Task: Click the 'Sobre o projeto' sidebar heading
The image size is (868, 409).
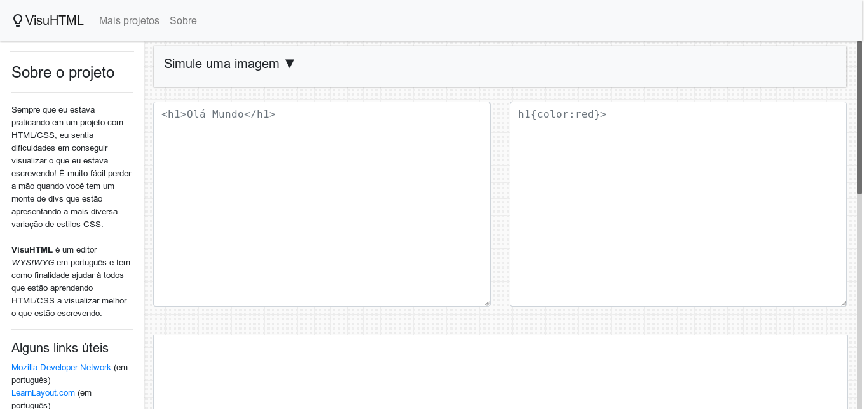Action: (62, 72)
